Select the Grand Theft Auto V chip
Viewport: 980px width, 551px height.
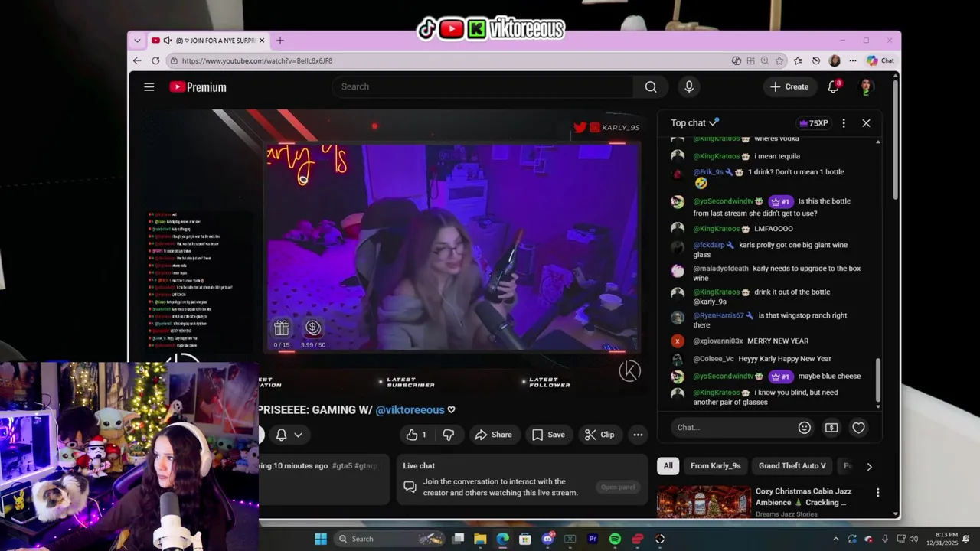click(x=792, y=466)
